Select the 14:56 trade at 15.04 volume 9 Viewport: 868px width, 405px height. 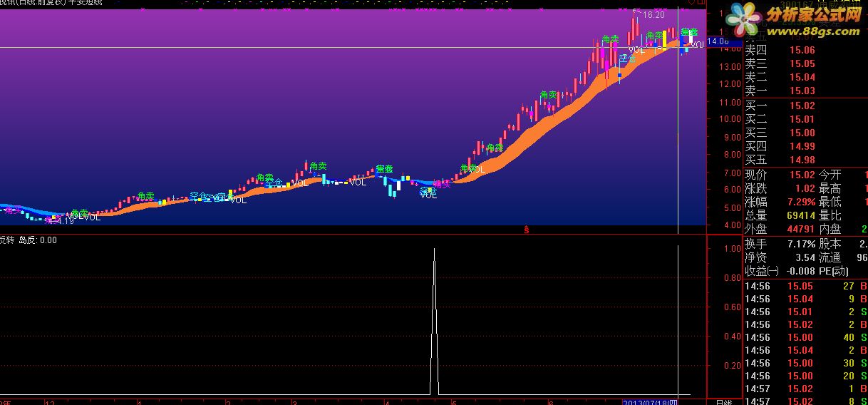[x=806, y=299]
